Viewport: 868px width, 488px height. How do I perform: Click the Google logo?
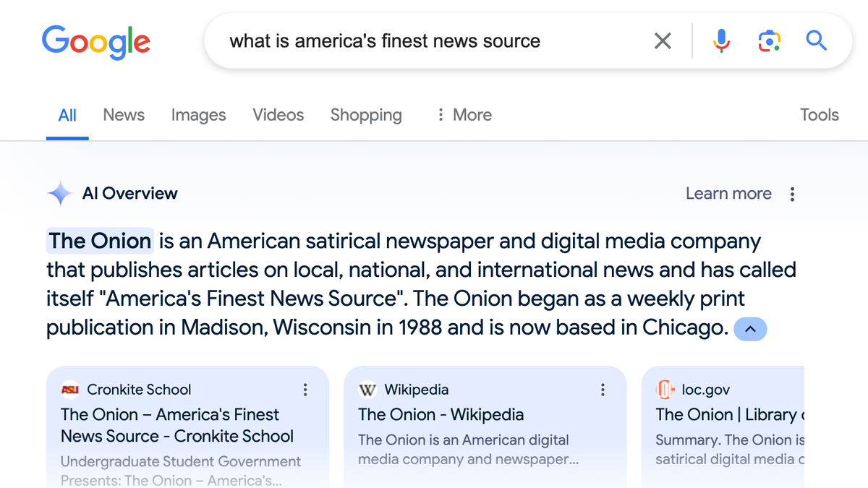[x=95, y=41]
